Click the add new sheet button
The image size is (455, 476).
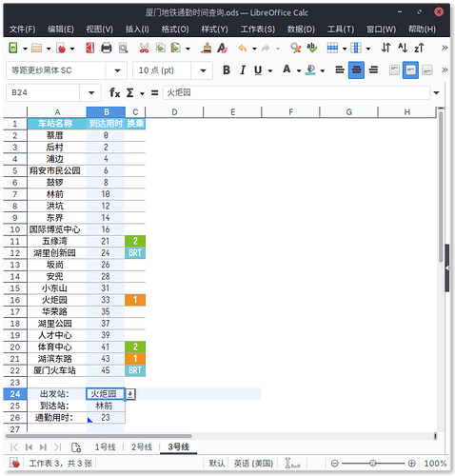click(x=76, y=447)
